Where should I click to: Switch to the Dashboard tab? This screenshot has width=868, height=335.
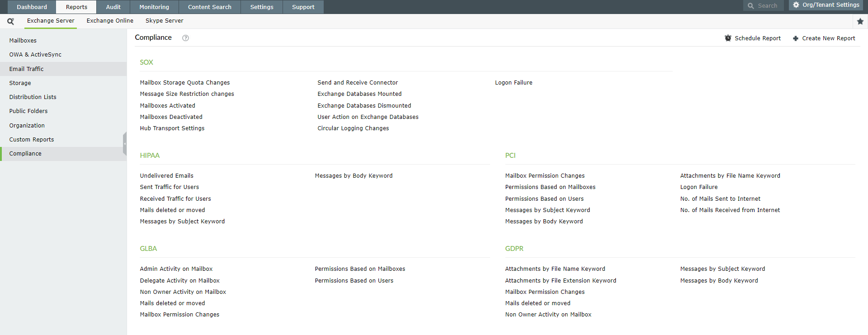32,7
